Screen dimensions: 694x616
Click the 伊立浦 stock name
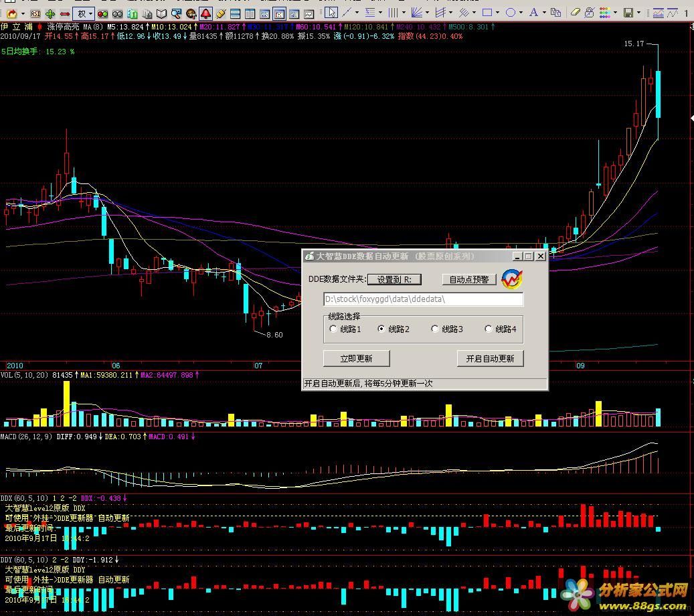pyautogui.click(x=17, y=27)
